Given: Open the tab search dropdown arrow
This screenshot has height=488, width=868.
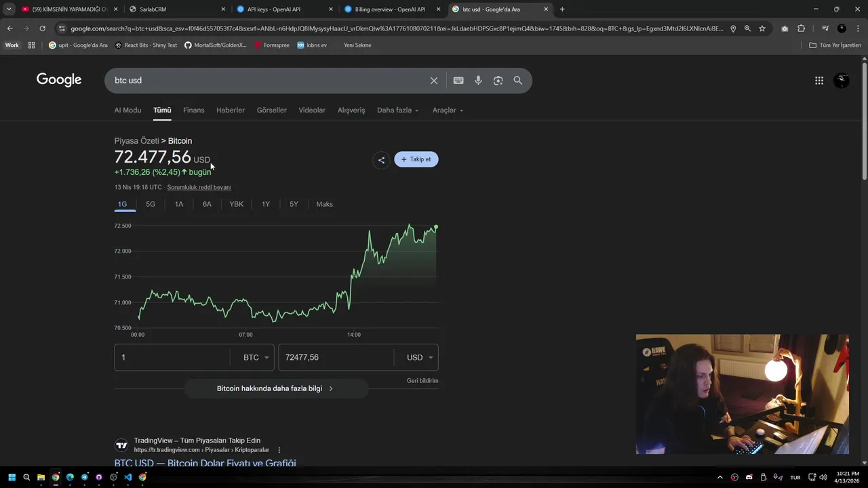Looking at the screenshot, I should click(9, 9).
